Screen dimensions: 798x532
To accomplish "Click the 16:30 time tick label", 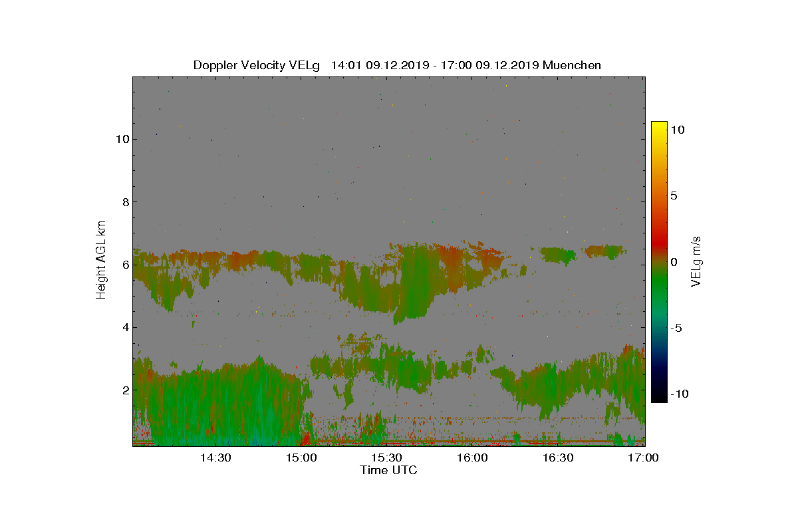I will (x=558, y=458).
